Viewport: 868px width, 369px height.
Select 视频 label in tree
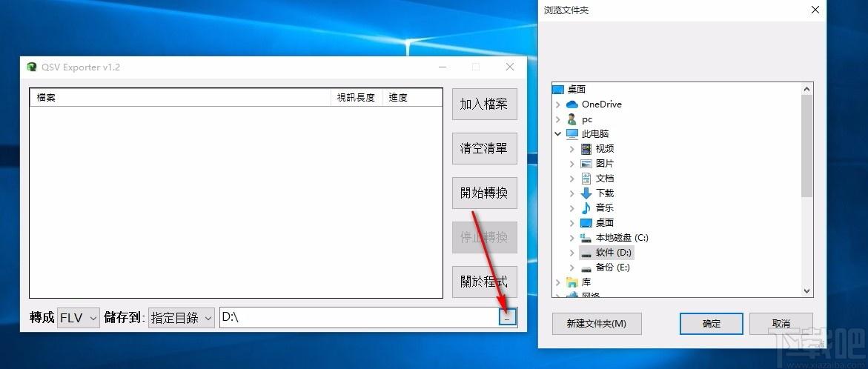605,149
